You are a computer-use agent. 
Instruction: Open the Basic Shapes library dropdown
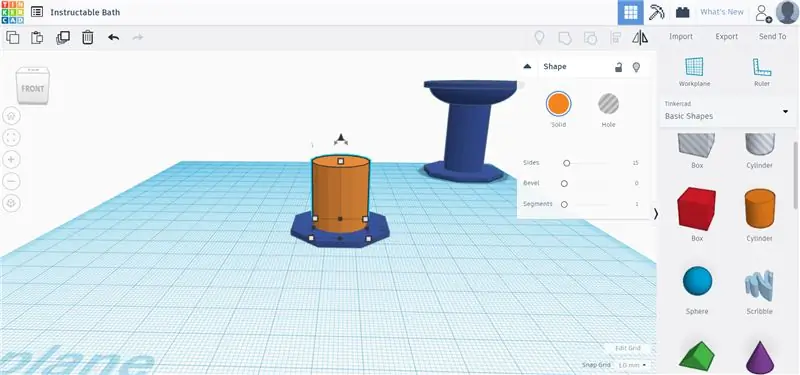point(728,111)
